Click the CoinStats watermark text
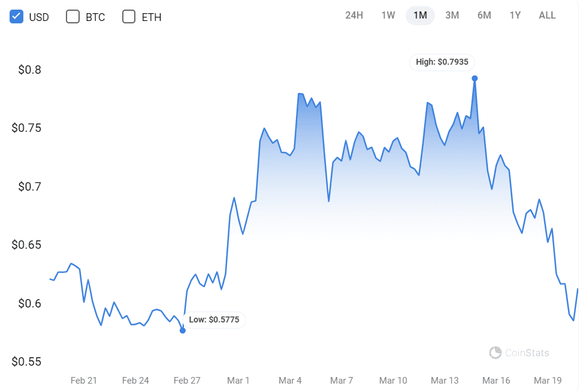This screenshot has width=580, height=392. coord(527,353)
